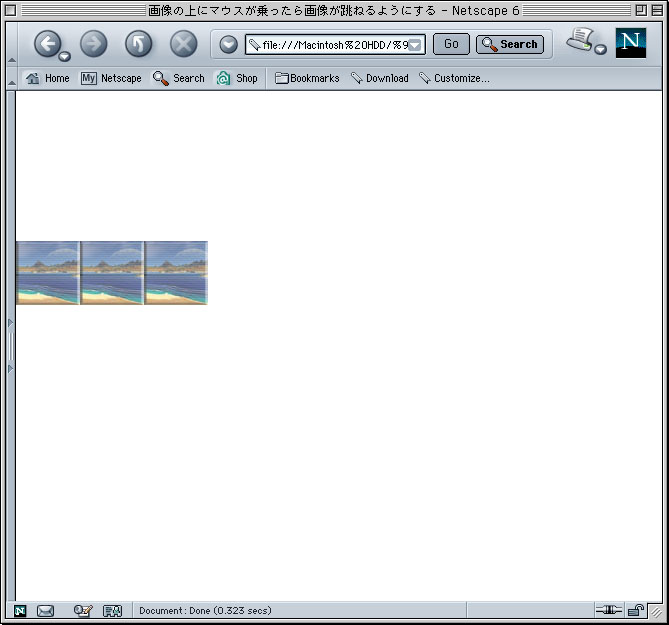Reload the page with Reload button
The height and width of the screenshot is (625, 669).
click(138, 44)
